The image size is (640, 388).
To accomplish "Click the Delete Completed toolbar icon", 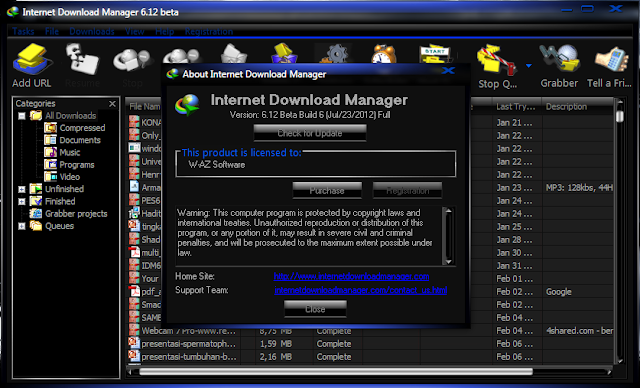I will pos(284,53).
